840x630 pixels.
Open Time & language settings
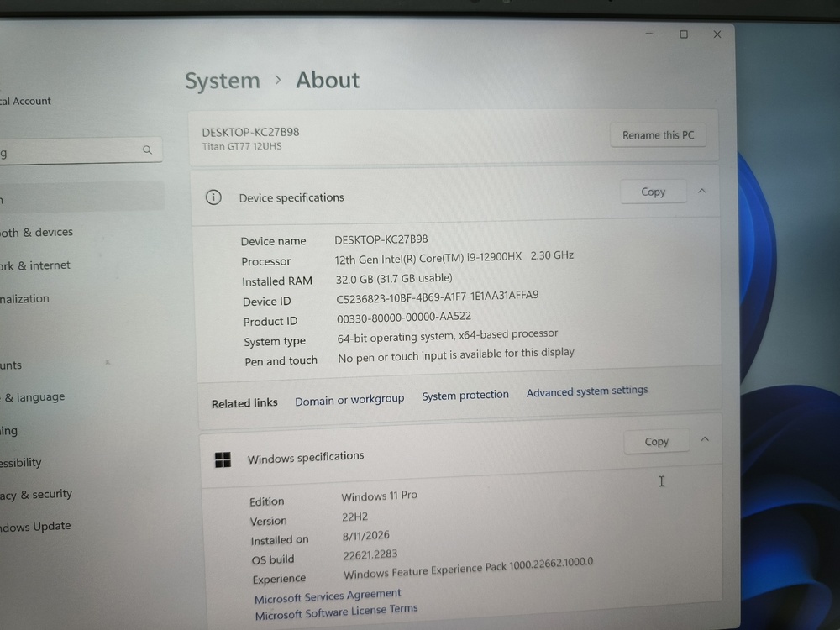point(34,397)
